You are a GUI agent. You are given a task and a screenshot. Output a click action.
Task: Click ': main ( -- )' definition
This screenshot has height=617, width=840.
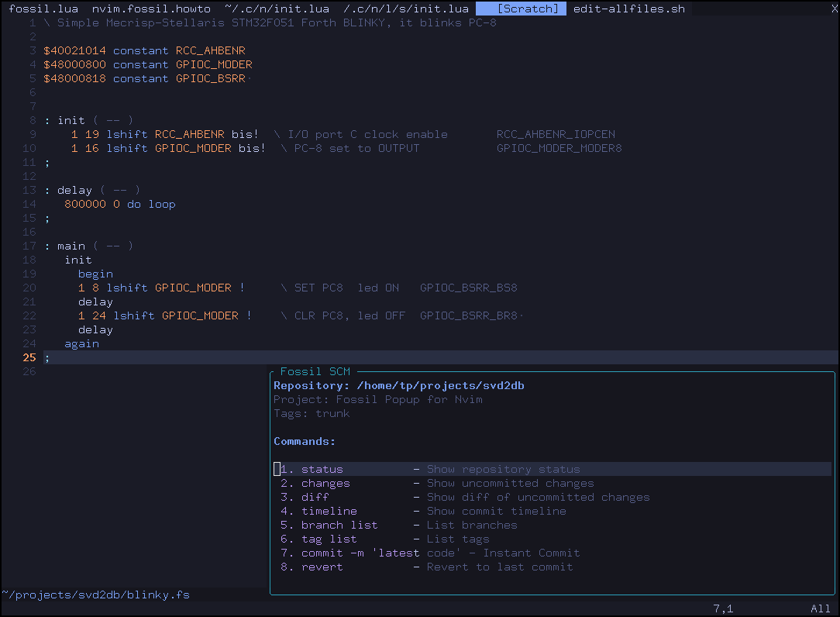88,246
